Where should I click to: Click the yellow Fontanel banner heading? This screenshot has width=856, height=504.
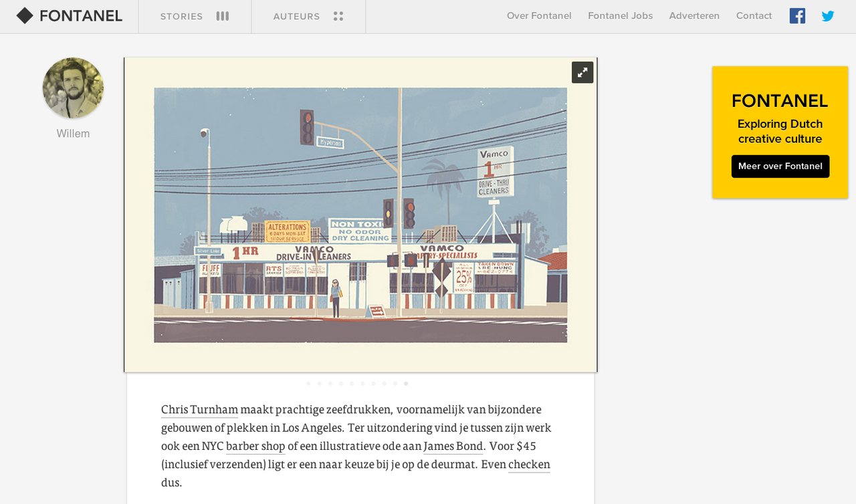tap(780, 101)
